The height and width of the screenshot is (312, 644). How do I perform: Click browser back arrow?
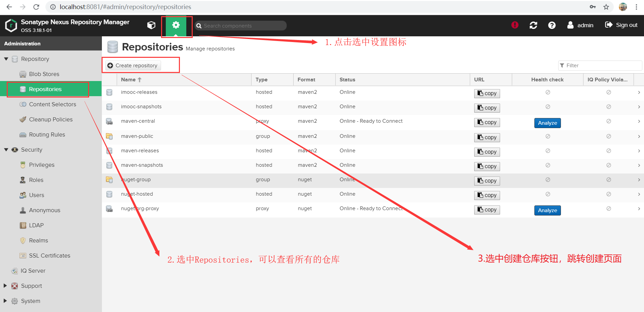(9, 7)
